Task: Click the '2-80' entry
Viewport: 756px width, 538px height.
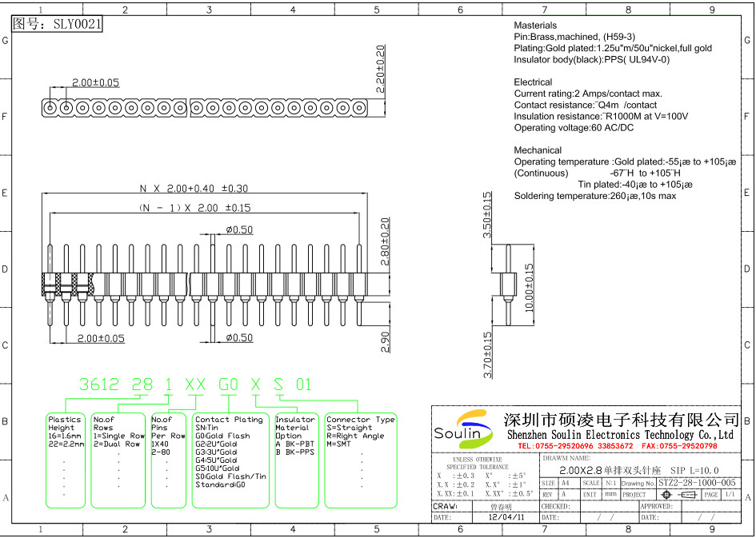Action: (161, 452)
